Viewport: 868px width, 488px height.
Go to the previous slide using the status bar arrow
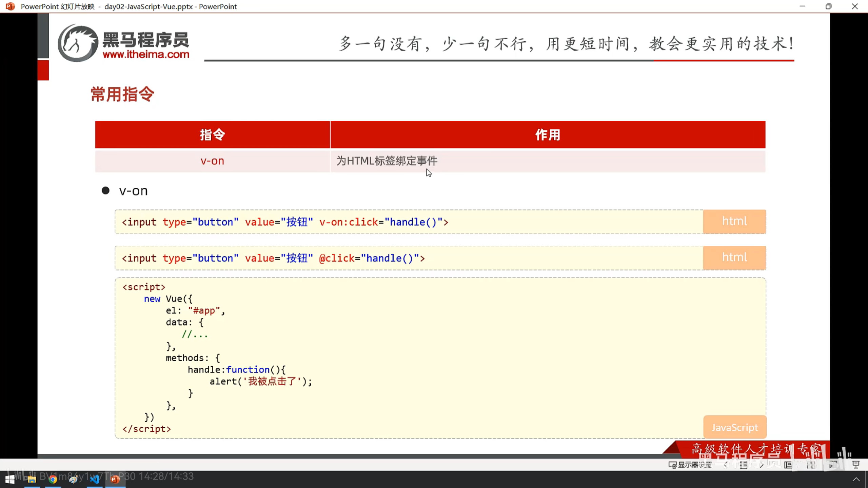coord(726,465)
